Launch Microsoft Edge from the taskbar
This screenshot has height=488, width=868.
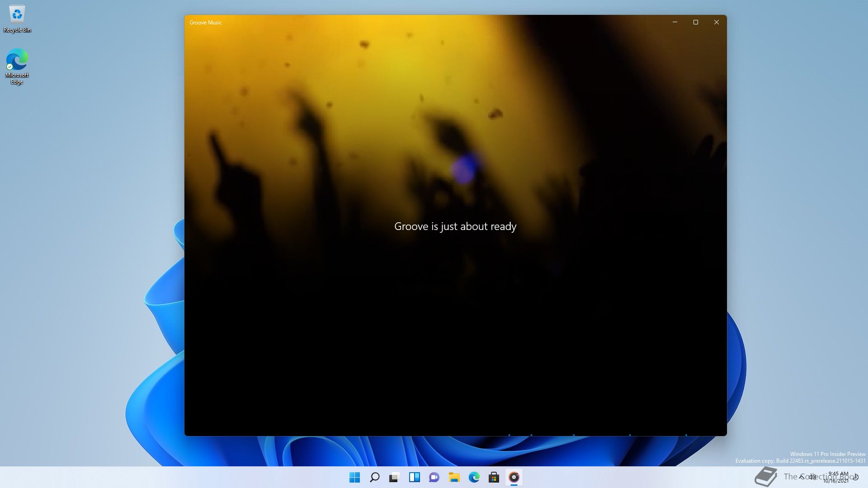pos(474,477)
